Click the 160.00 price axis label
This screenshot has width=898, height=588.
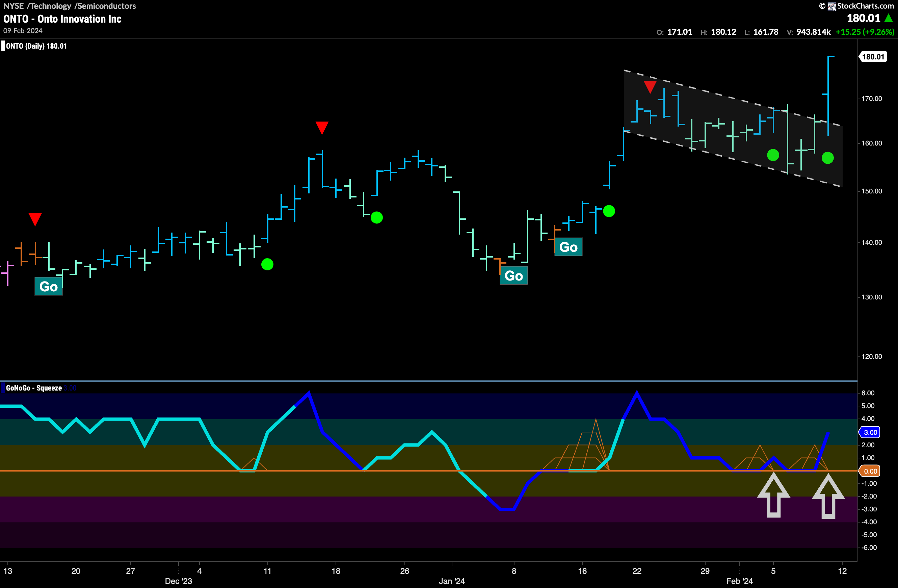(872, 143)
